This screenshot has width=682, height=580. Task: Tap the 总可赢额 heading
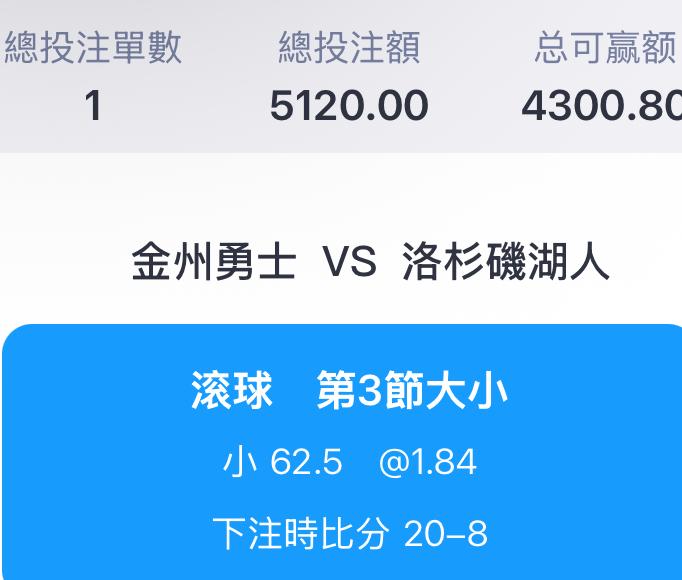(606, 48)
